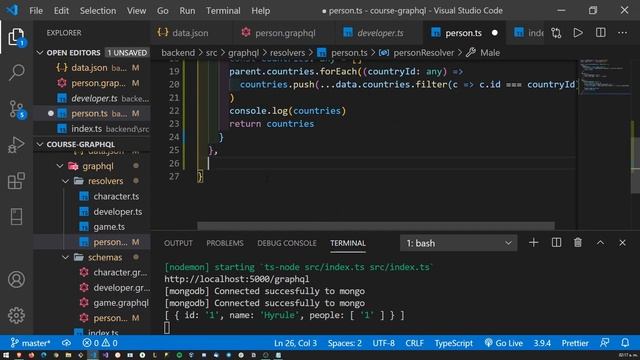Open the Extensions view
The width and height of the screenshot is (640, 360).
(x=16, y=181)
